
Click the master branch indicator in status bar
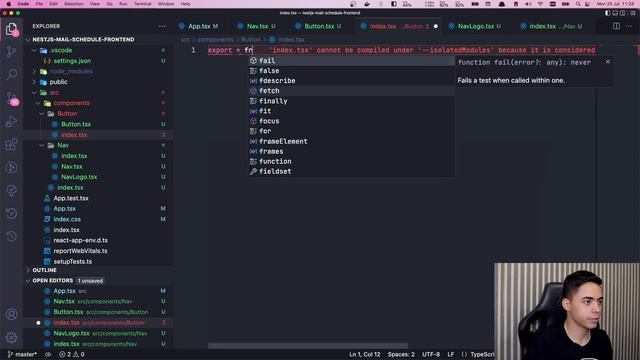(22, 354)
